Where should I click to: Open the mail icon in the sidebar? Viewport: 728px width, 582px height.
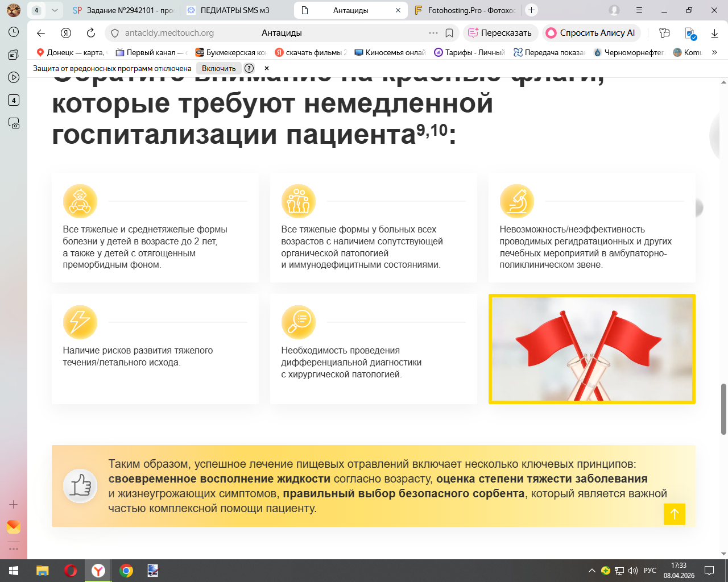pyautogui.click(x=14, y=527)
